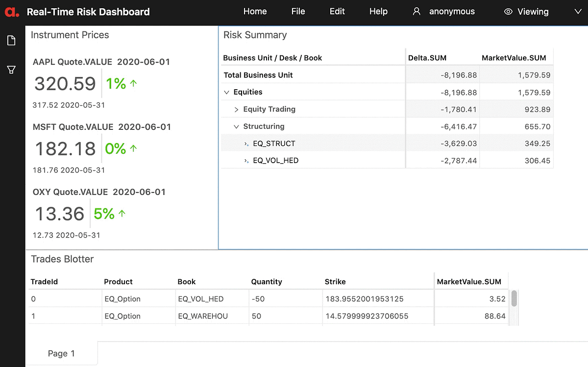
Task: Click the Home menu item
Action: (255, 11)
